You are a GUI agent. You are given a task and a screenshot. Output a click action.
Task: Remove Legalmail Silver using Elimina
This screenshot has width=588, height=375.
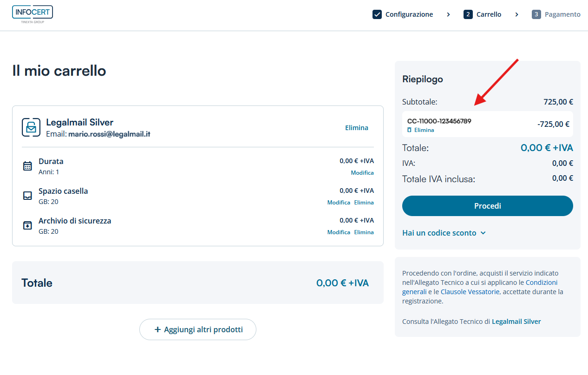pos(356,127)
